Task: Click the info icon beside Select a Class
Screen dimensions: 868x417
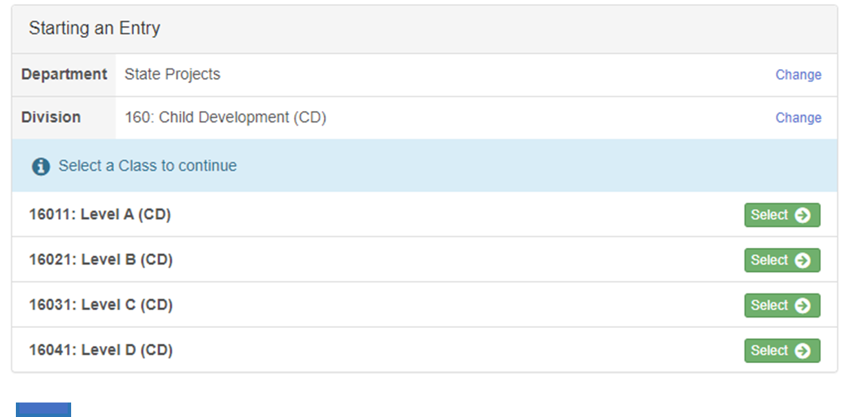Action: (x=41, y=166)
